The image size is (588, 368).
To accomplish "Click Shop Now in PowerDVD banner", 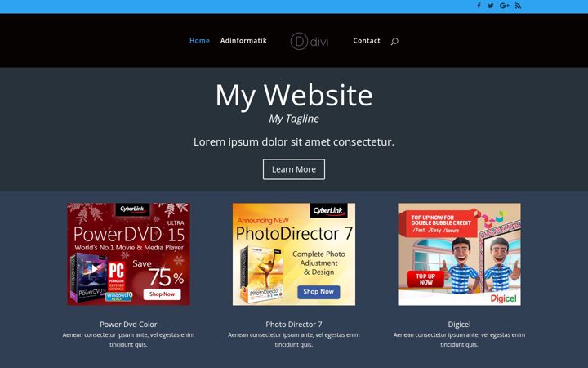I will [x=162, y=294].
